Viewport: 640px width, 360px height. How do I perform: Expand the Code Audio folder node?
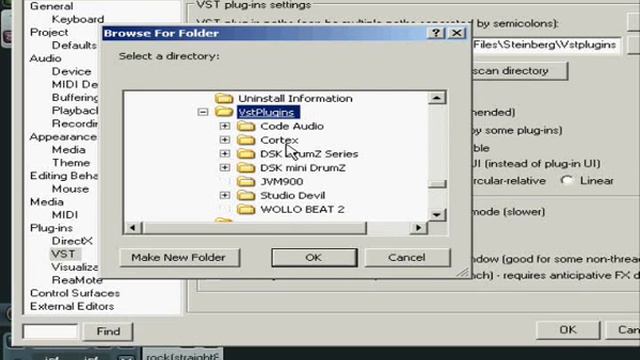[224, 126]
